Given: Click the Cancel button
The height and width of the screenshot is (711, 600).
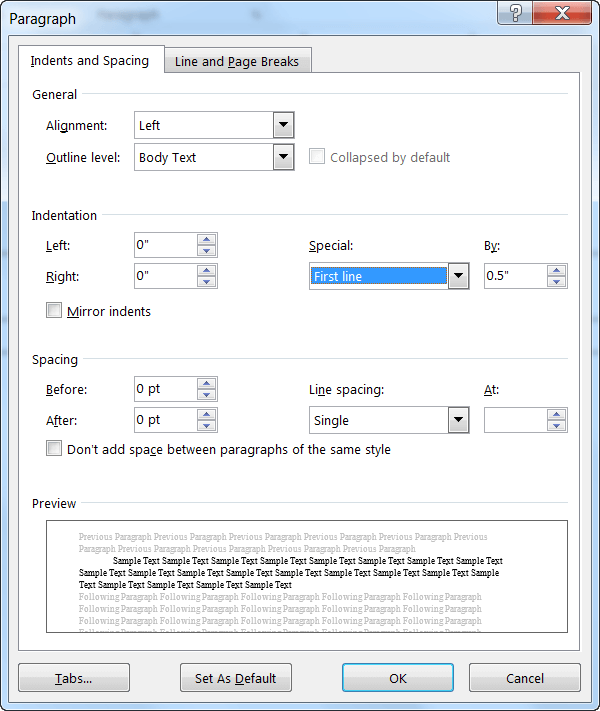Looking at the screenshot, I should point(525,678).
